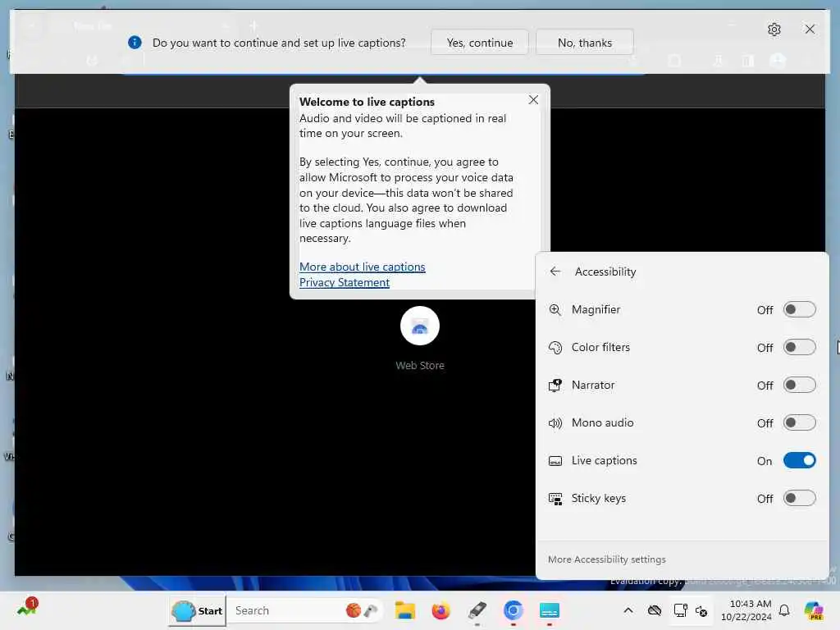Turn off Live captions switch
The image size is (840, 630).
(799, 461)
